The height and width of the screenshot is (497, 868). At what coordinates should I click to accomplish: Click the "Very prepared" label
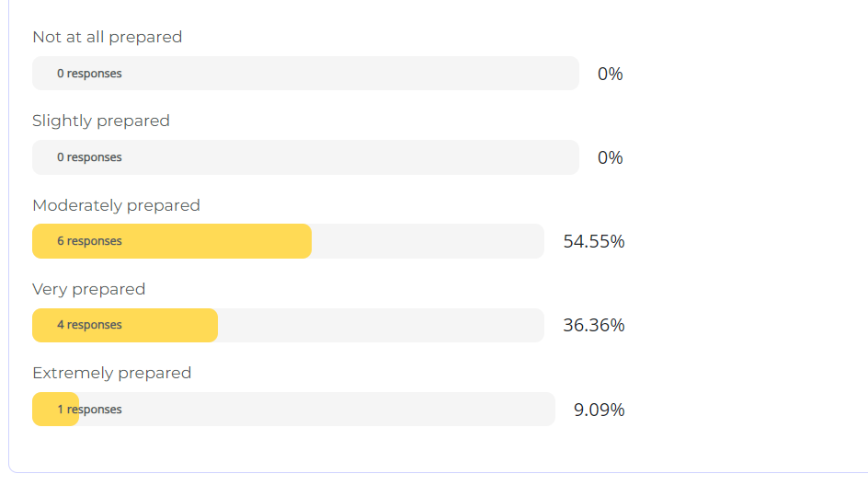click(88, 289)
